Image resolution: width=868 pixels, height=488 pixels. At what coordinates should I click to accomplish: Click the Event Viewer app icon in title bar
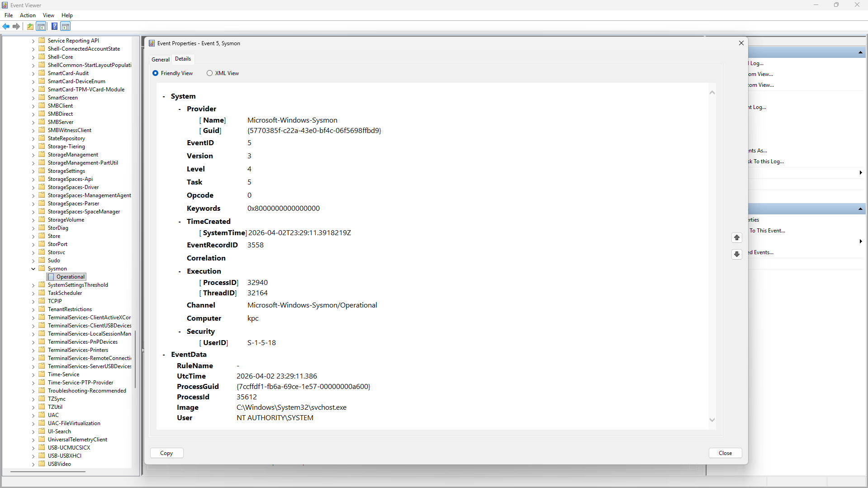click(5, 5)
